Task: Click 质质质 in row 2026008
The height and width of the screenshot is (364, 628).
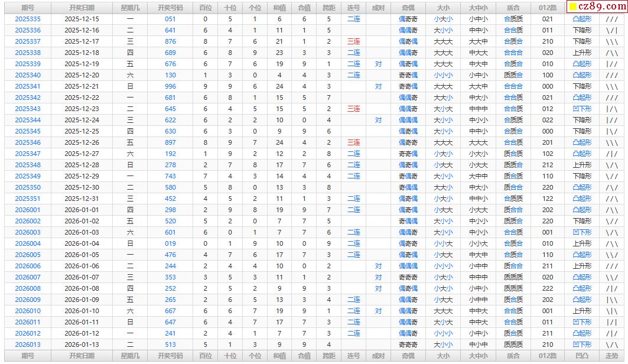Action: [513, 288]
